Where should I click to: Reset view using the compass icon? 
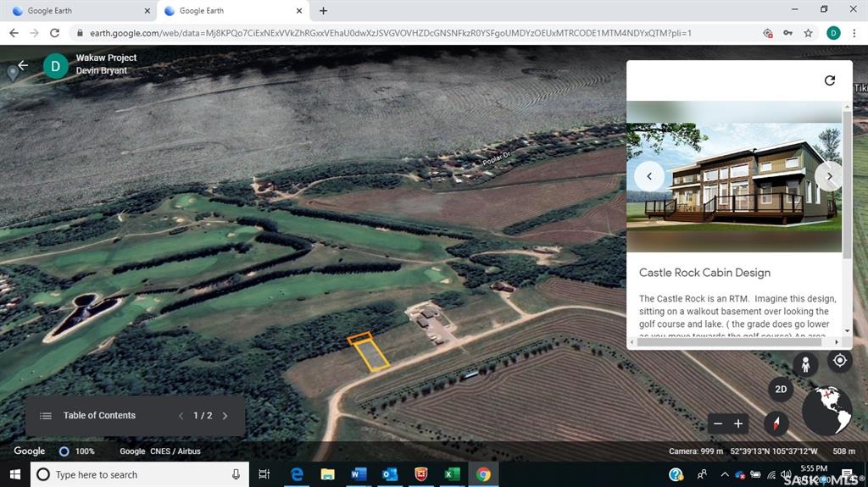pos(776,423)
